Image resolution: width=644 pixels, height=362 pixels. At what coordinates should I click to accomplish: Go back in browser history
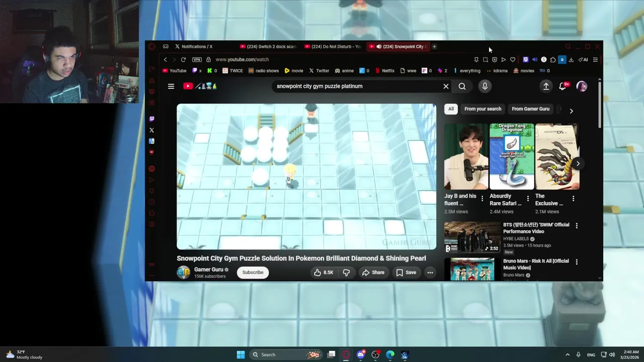tap(165, 60)
